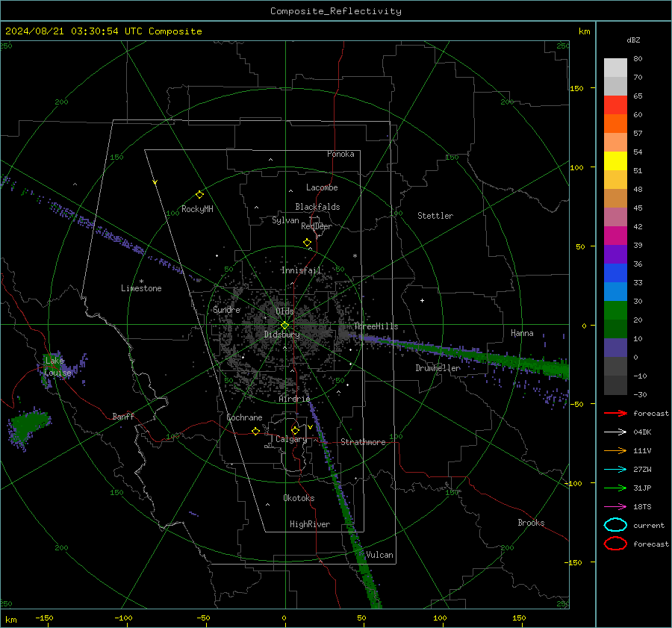Image resolution: width=672 pixels, height=628 pixels.
Task: Click the Blackfalds city label
Action: click(317, 207)
